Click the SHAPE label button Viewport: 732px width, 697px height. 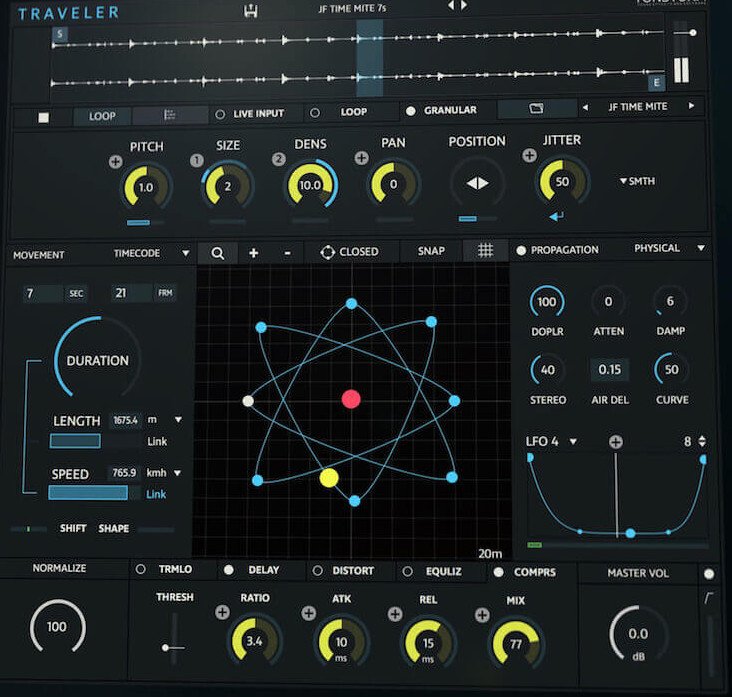pyautogui.click(x=113, y=528)
